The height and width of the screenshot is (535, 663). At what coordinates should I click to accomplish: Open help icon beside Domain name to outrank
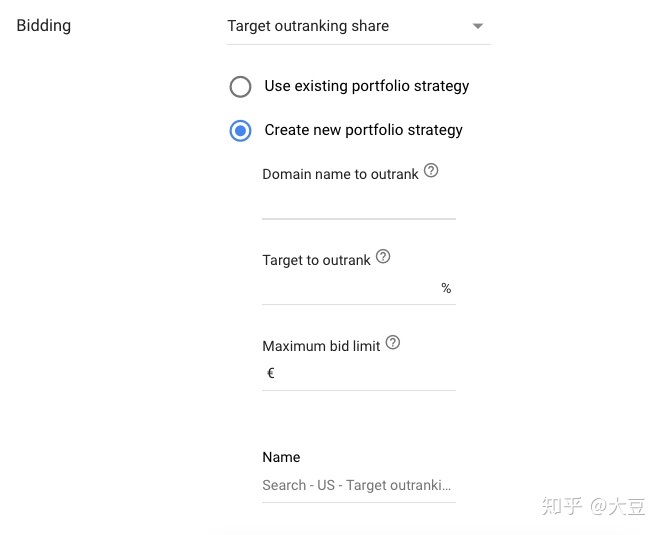(x=431, y=170)
